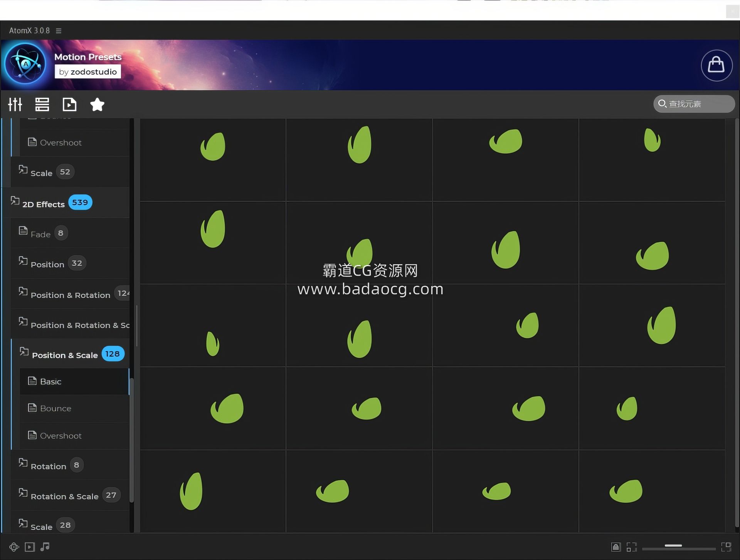The image size is (740, 560).
Task: Select first preset thumbnail in second row
Action: 213,243
